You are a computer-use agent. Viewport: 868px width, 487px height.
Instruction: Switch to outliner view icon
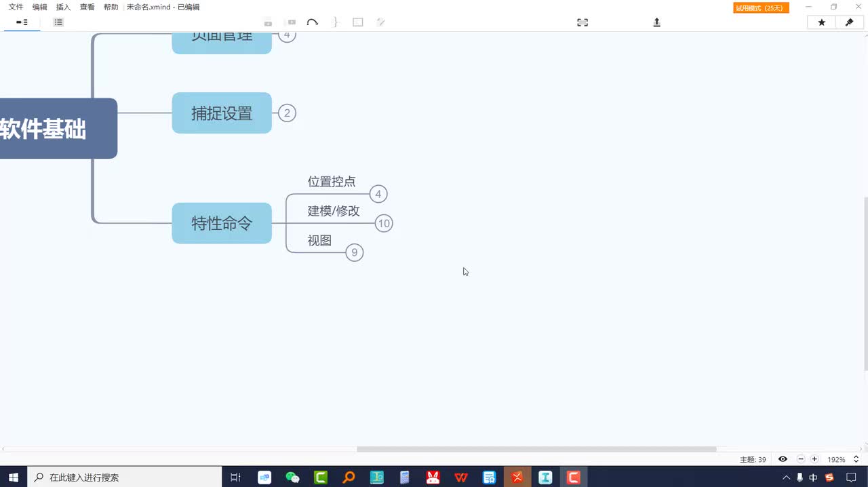58,22
